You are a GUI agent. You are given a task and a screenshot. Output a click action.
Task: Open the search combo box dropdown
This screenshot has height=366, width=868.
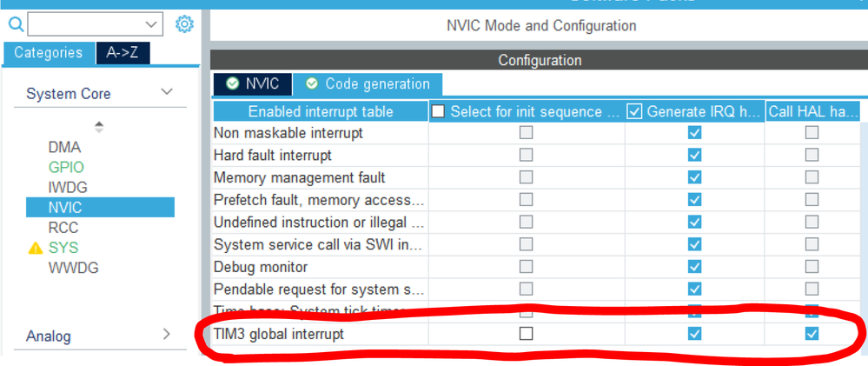(x=150, y=24)
